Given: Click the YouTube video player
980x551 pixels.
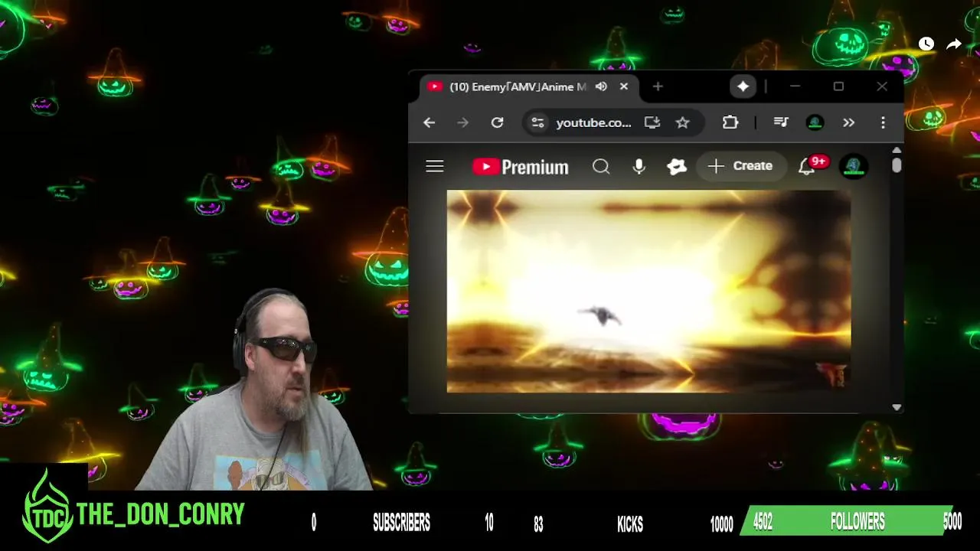Looking at the screenshot, I should [x=648, y=291].
